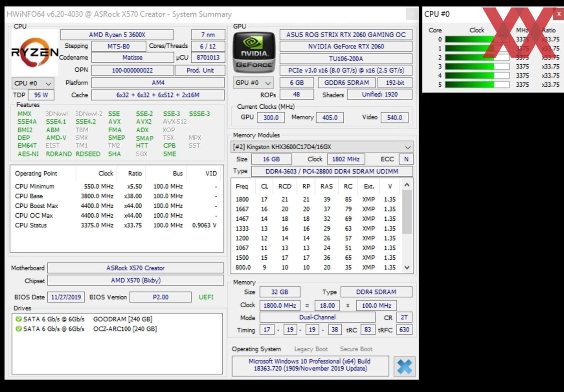Click the Prod. Unit field

(x=200, y=71)
